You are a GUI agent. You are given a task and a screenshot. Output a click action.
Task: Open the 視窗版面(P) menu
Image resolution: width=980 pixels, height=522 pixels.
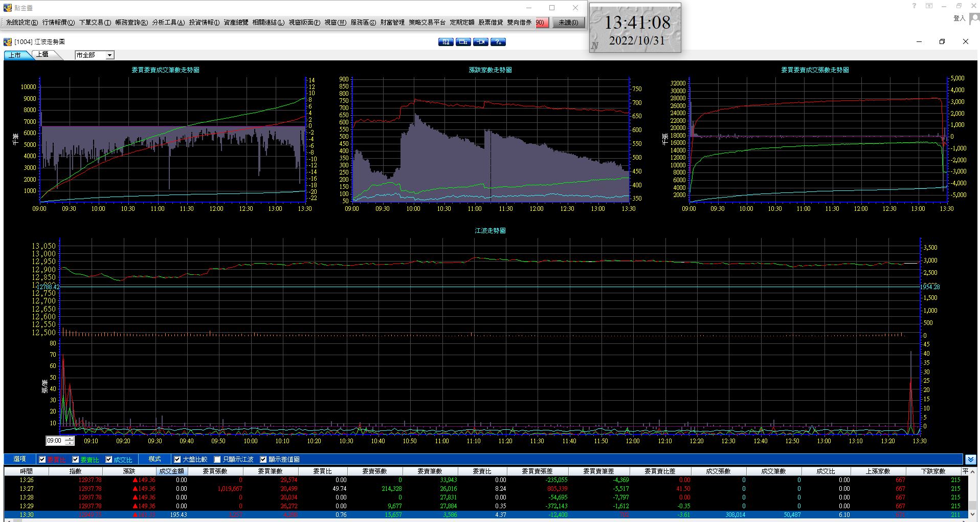(x=304, y=23)
